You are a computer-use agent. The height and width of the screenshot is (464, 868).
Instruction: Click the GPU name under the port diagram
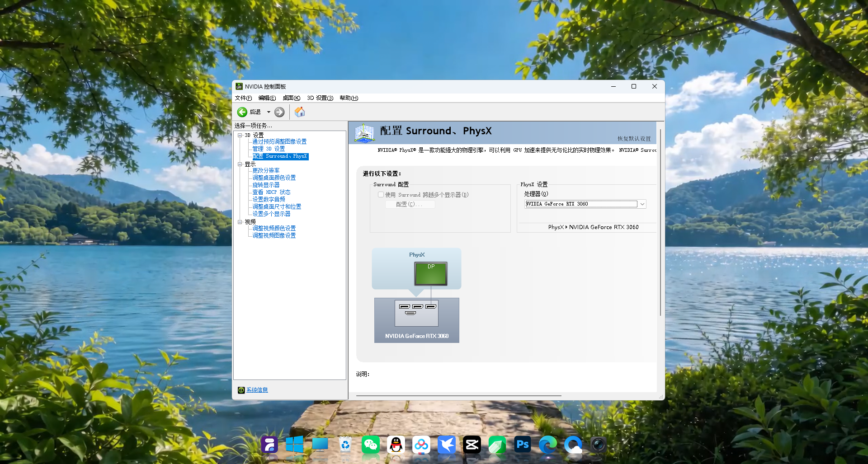click(x=417, y=336)
